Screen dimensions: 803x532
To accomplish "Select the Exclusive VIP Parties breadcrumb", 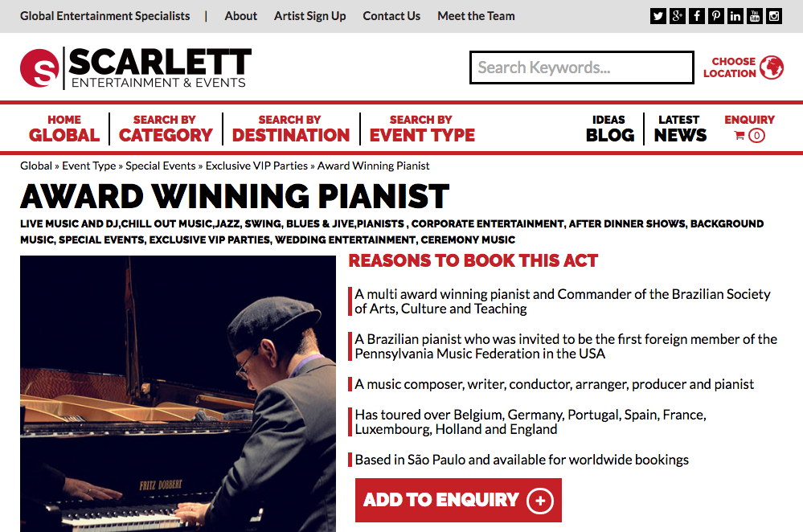I will point(256,166).
